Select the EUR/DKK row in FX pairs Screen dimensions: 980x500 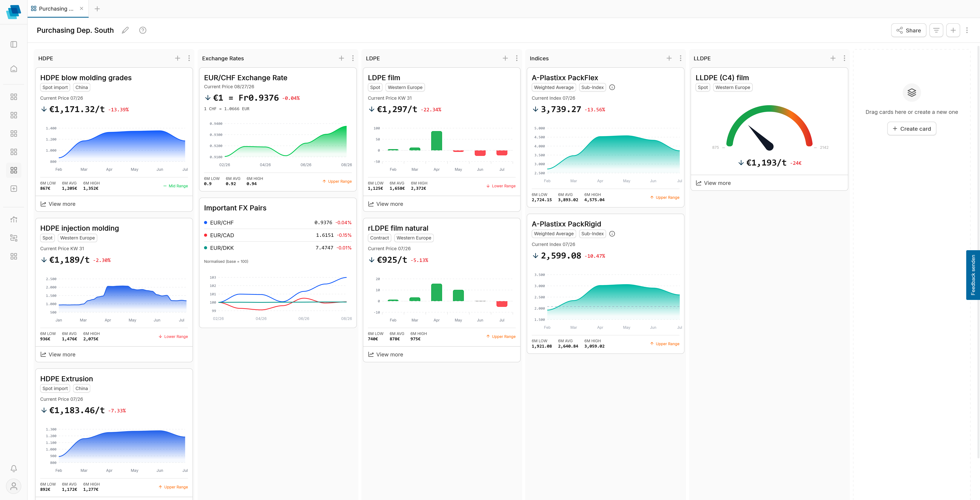[x=278, y=248]
